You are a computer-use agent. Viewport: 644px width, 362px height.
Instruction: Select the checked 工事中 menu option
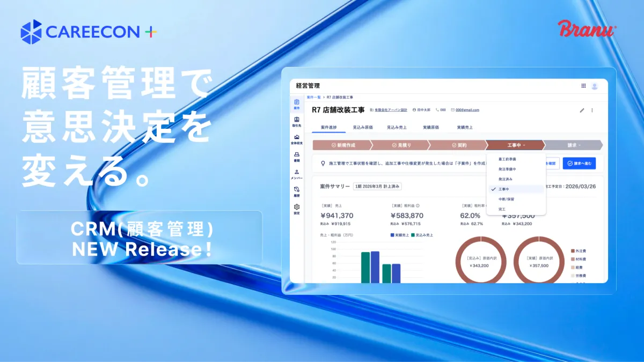click(x=503, y=189)
